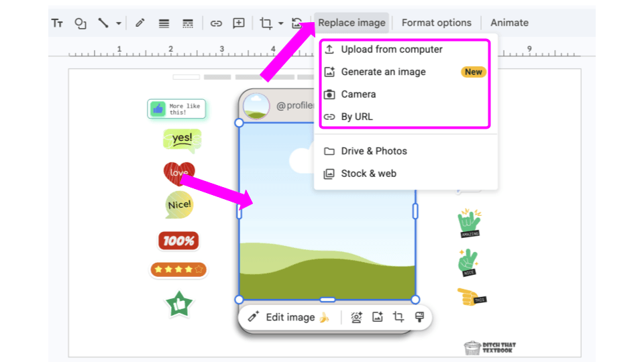Click the @profile username text
Viewport: 644px width, 362px height.
pos(295,105)
